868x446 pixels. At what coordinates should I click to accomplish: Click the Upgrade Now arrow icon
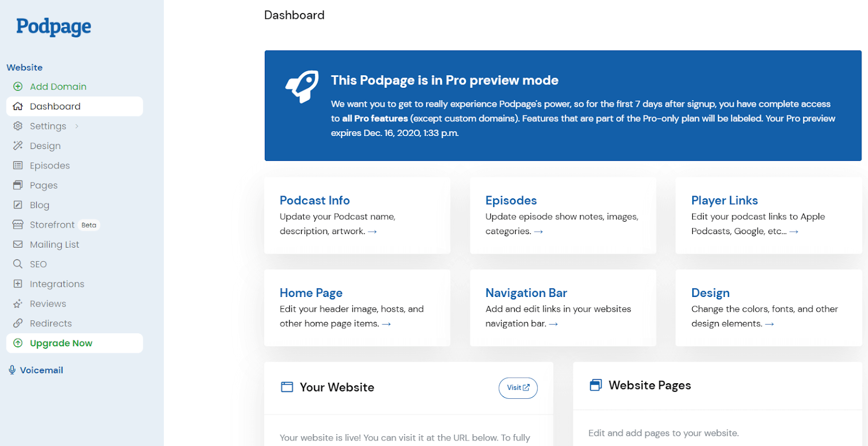click(18, 343)
